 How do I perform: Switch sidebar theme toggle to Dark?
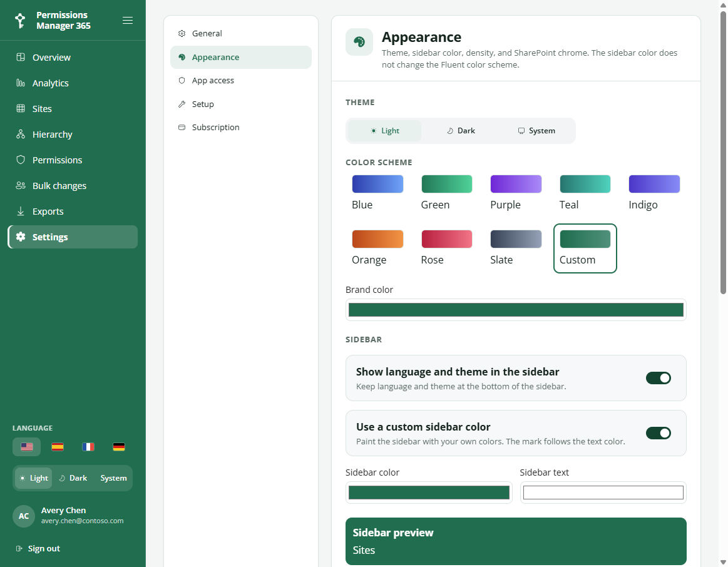[73, 478]
